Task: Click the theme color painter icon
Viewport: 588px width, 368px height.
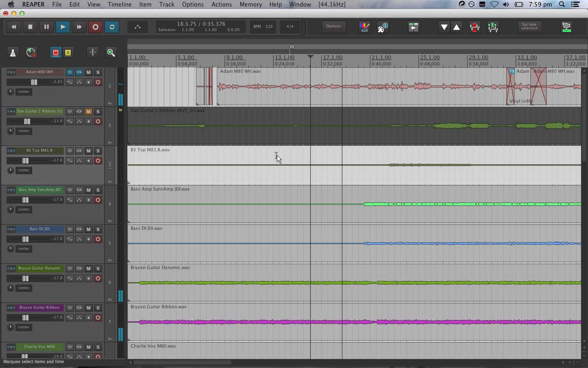Action: tap(365, 27)
